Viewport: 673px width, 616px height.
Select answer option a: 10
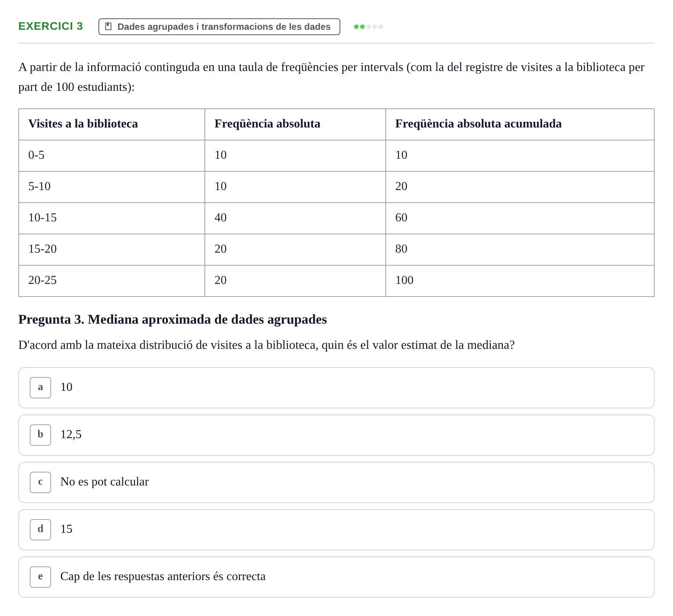pos(336,388)
